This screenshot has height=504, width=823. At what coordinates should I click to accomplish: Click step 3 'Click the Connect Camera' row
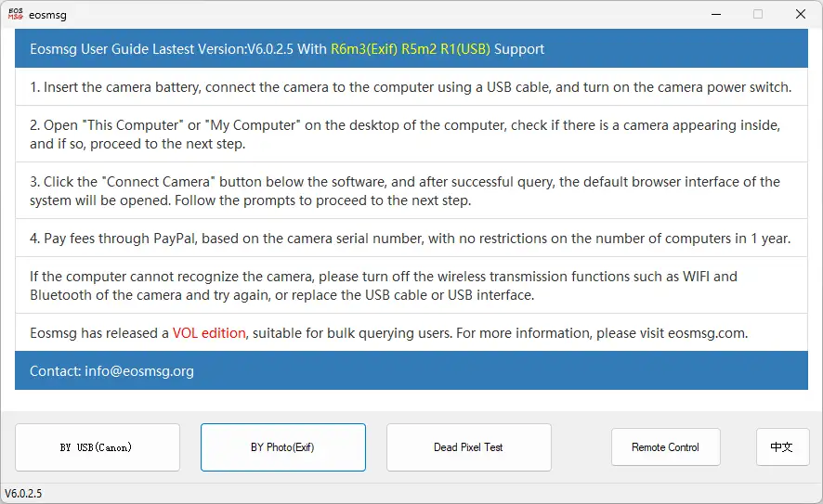pos(411,191)
